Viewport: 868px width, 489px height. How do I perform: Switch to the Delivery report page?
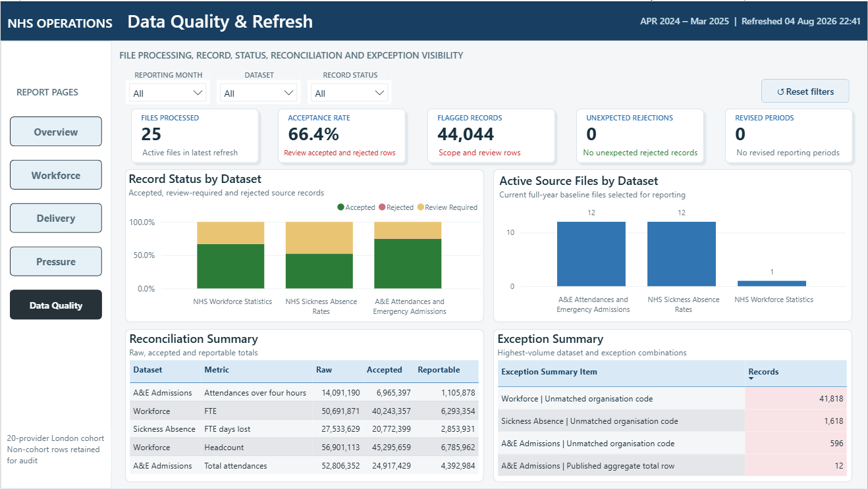pyautogui.click(x=56, y=219)
